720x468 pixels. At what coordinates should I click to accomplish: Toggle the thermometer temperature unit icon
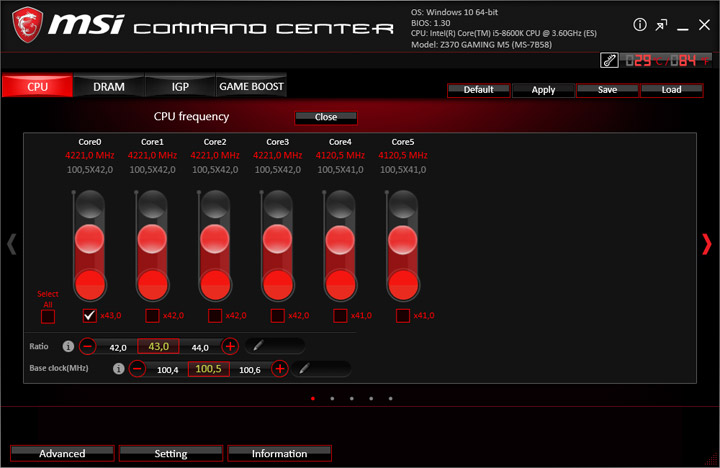[x=609, y=60]
